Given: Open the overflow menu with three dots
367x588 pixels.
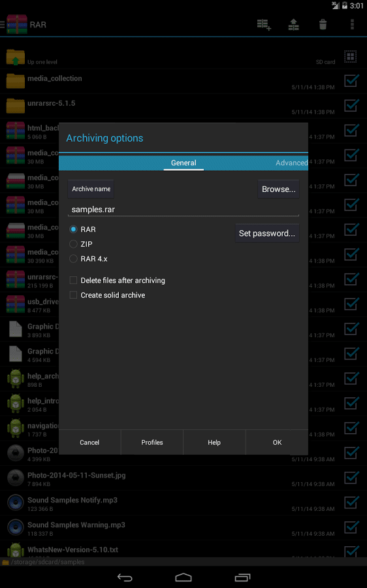Looking at the screenshot, I should pos(352,24).
